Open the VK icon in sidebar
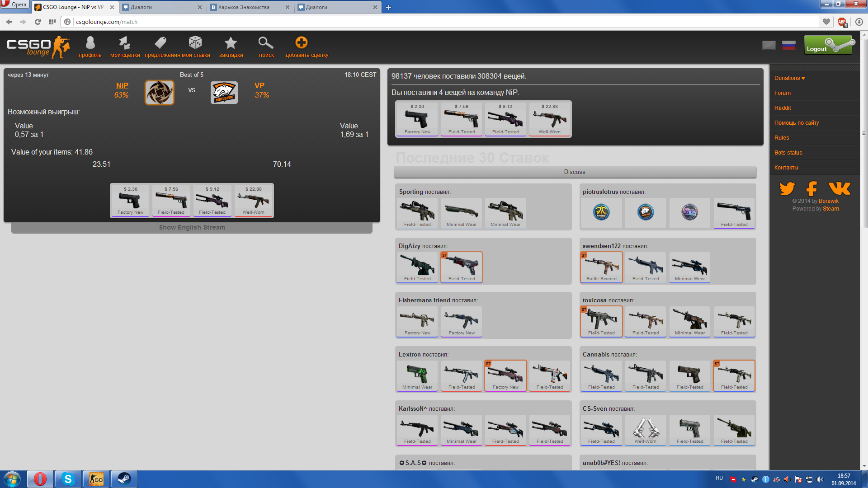The height and width of the screenshot is (488, 868). tap(840, 188)
